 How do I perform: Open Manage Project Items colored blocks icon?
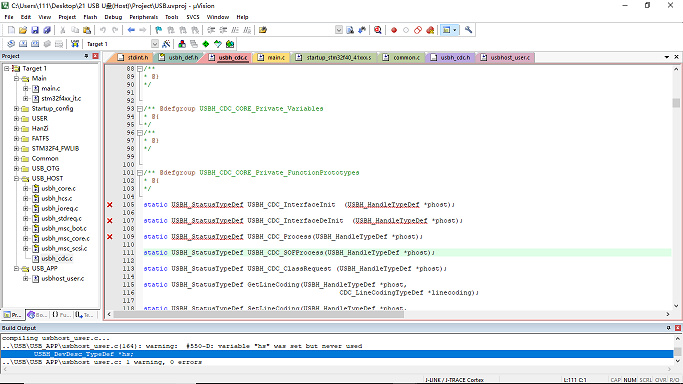click(x=182, y=44)
